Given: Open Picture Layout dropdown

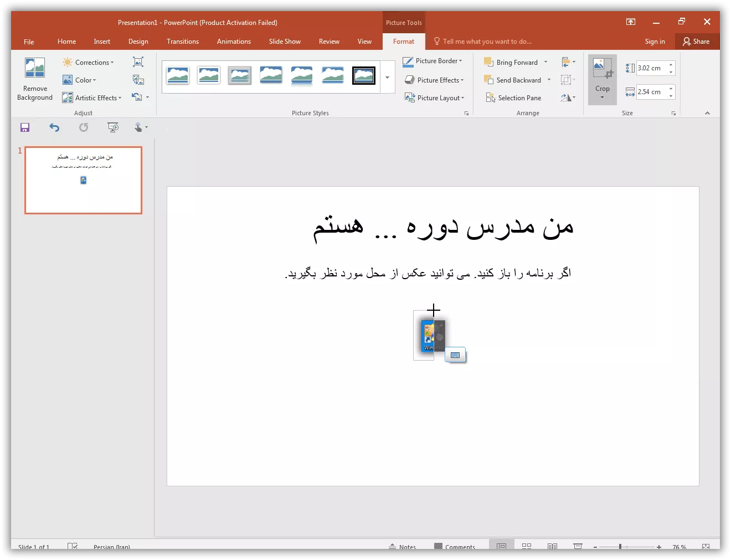Looking at the screenshot, I should point(435,98).
